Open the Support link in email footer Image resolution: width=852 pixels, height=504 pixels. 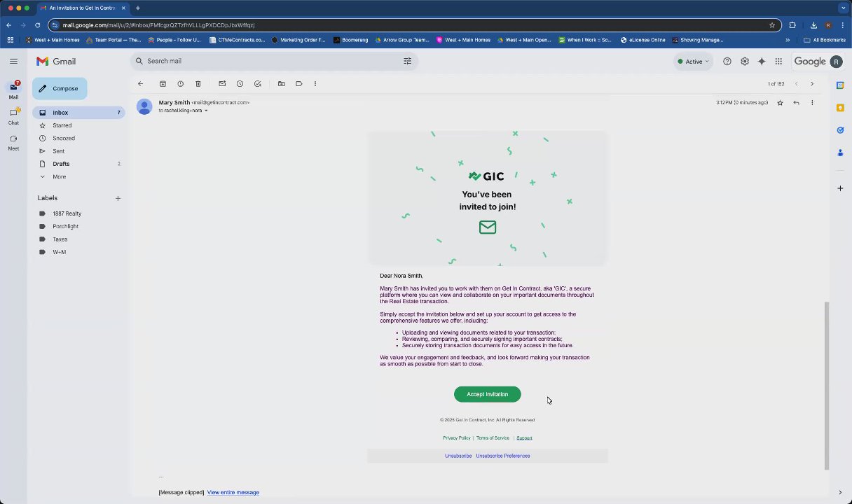click(524, 438)
